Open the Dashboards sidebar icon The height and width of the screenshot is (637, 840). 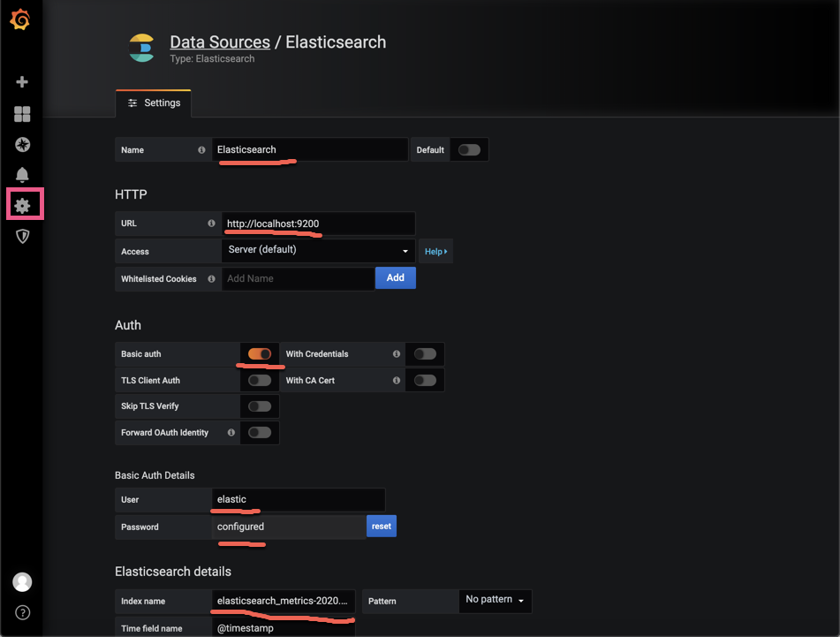tap(21, 114)
